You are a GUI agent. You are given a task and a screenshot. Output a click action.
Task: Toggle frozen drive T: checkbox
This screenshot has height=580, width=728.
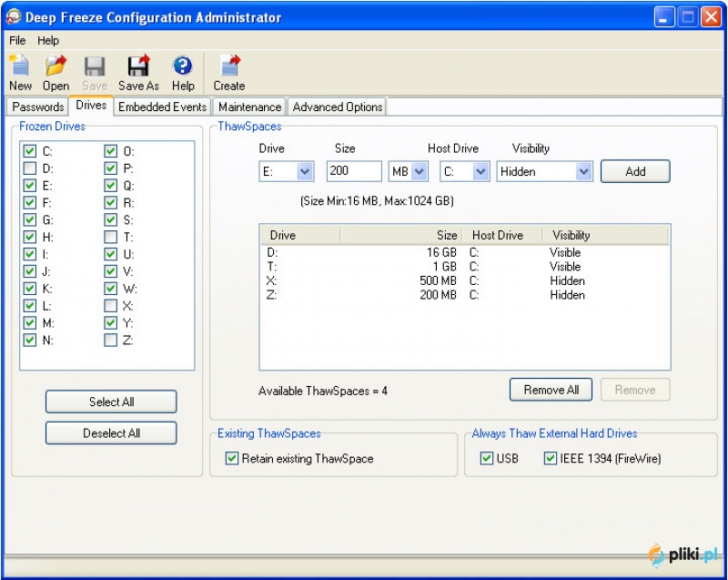pos(110,238)
